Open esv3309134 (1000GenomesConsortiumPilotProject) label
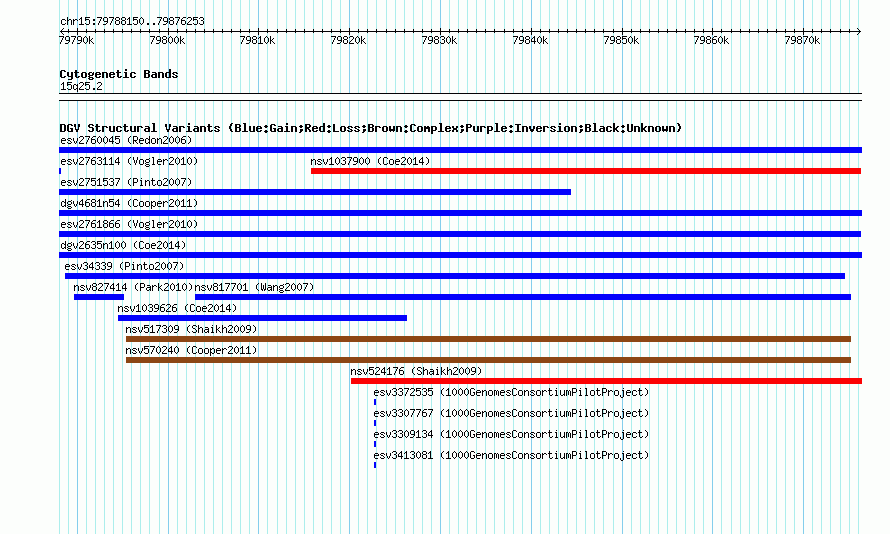 [x=511, y=434]
